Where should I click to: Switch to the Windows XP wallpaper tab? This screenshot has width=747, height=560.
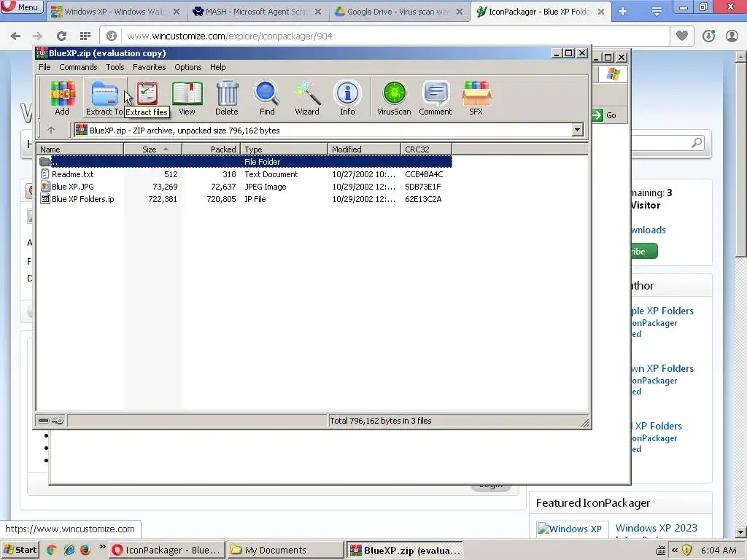115,12
